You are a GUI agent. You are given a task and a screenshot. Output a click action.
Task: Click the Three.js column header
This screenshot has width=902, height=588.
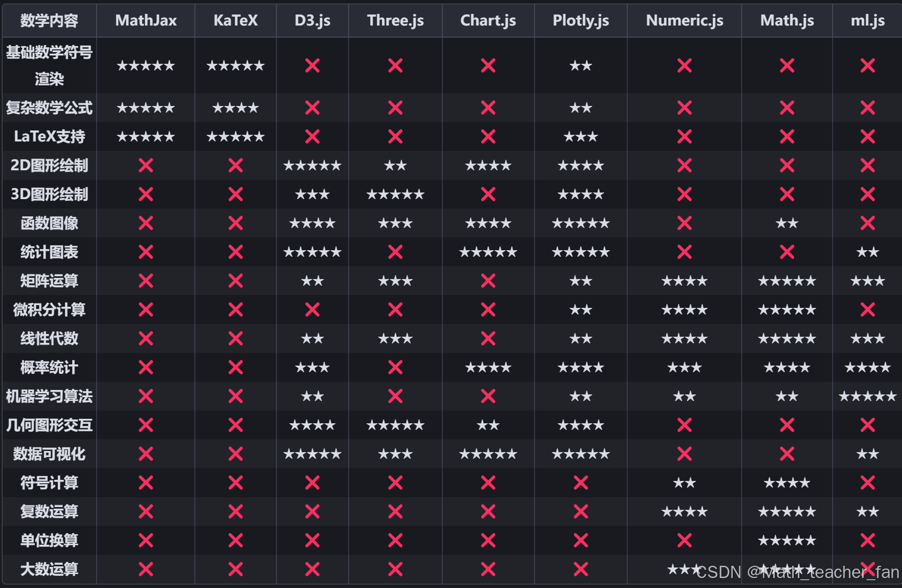click(x=395, y=21)
